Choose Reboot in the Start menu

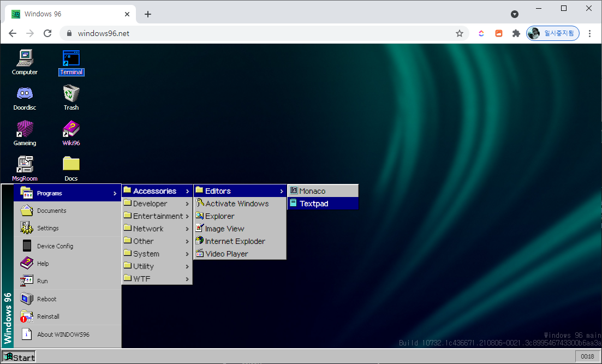tap(68, 299)
